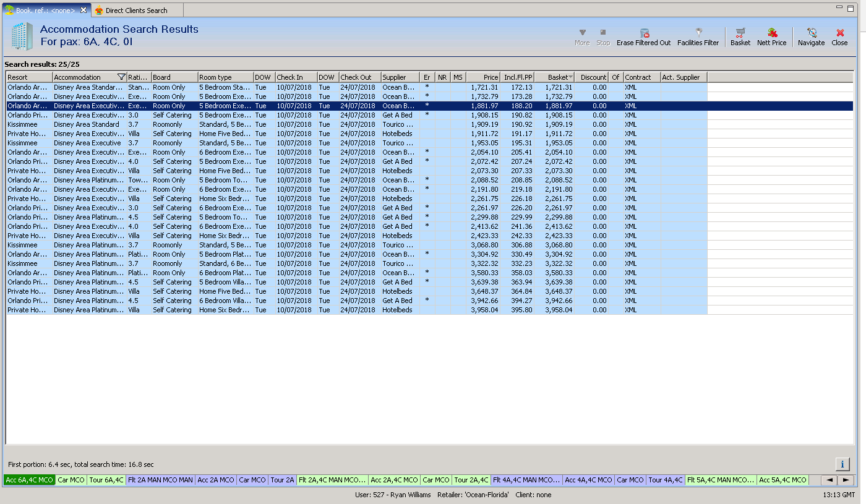Sort by the Basket column header

click(x=554, y=77)
